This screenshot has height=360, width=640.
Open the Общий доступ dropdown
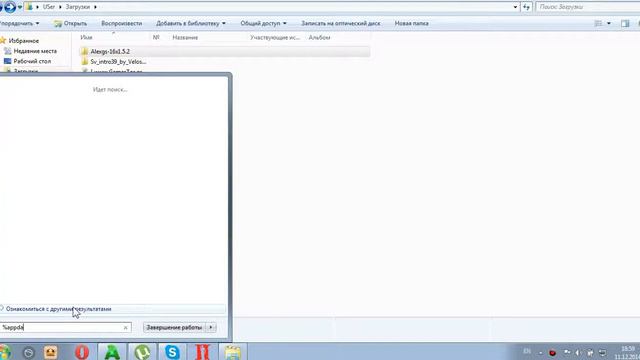pyautogui.click(x=263, y=23)
